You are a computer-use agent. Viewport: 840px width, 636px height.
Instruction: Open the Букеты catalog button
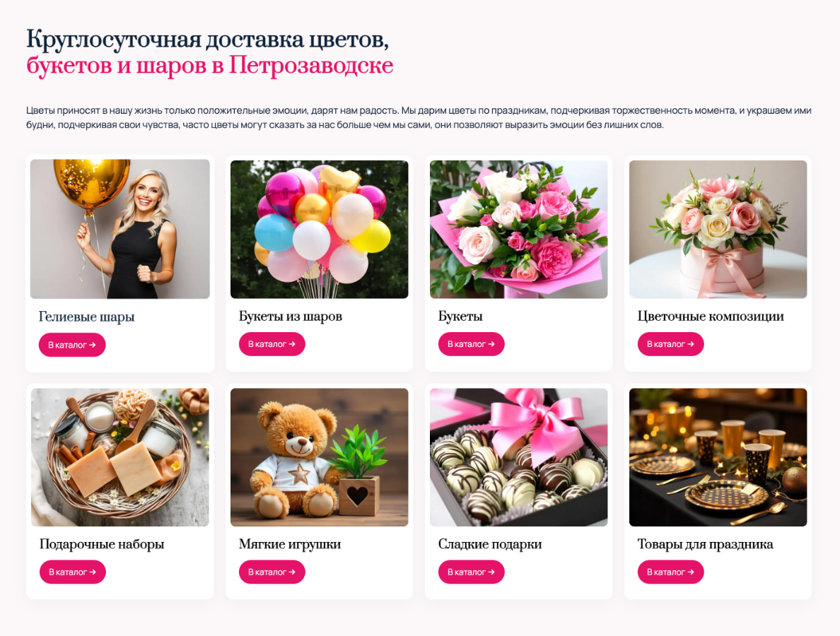471,343
